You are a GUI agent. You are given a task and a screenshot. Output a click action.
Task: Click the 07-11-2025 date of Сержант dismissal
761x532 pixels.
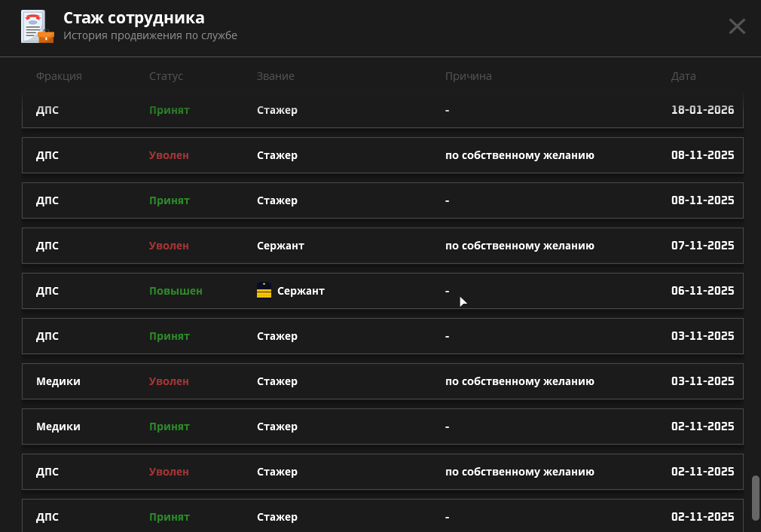(702, 246)
